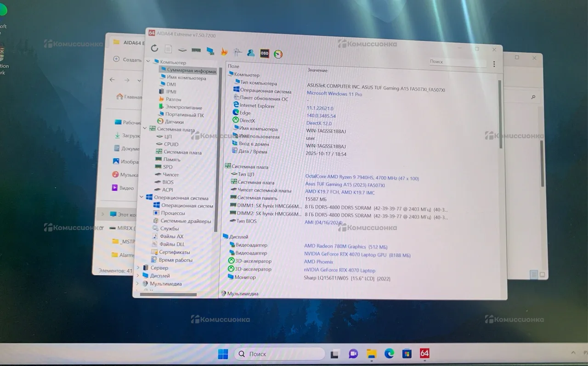
Task: Open the monitor diagnostics toolbar icon
Action: (210, 51)
